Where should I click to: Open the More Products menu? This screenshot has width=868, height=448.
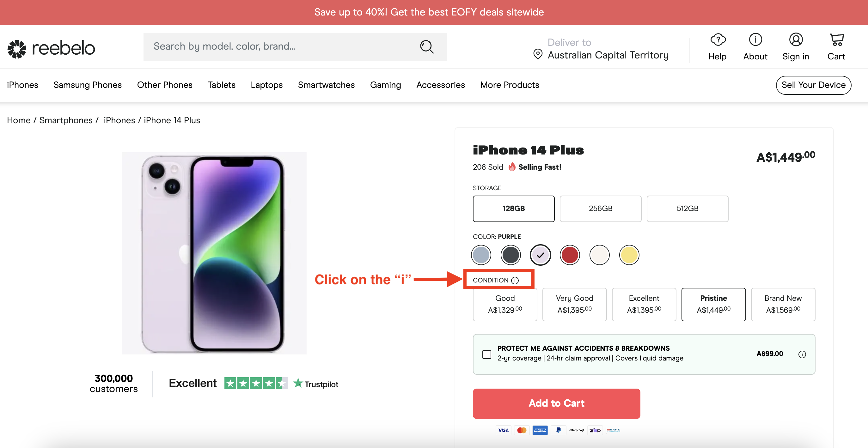(509, 85)
